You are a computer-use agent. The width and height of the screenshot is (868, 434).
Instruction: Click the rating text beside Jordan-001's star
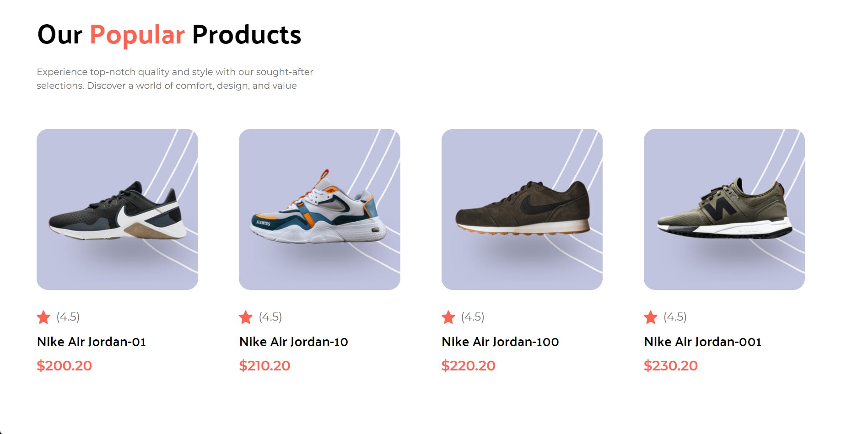coord(675,316)
